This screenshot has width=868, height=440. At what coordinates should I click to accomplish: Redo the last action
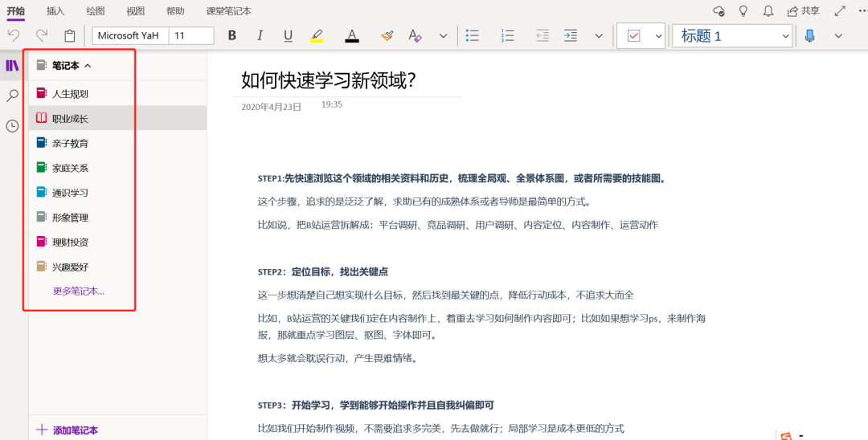(x=42, y=36)
